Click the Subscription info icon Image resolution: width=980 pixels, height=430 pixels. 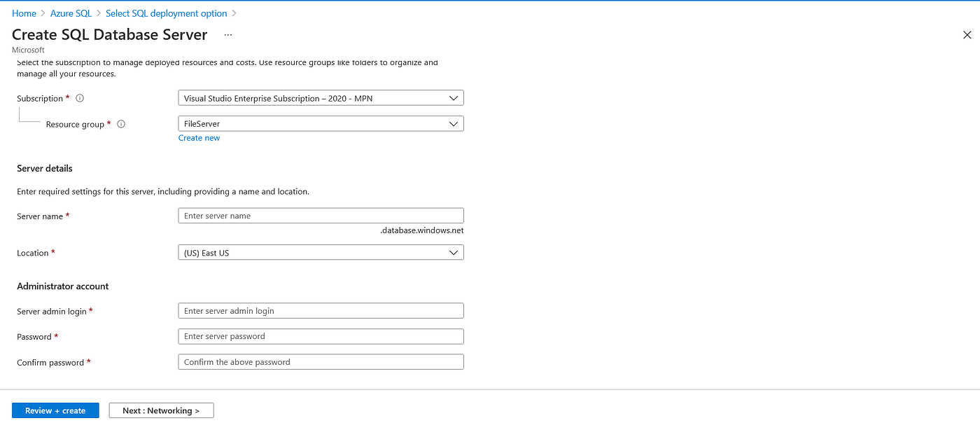pyautogui.click(x=79, y=98)
